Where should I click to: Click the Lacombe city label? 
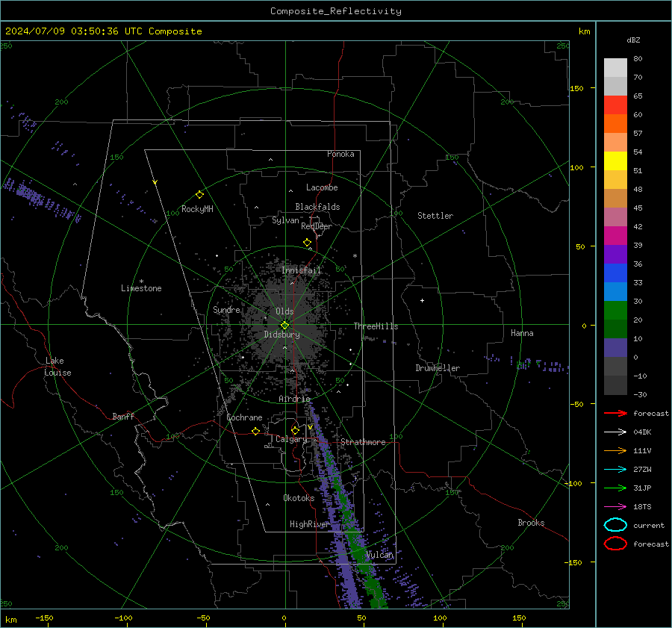point(322,187)
